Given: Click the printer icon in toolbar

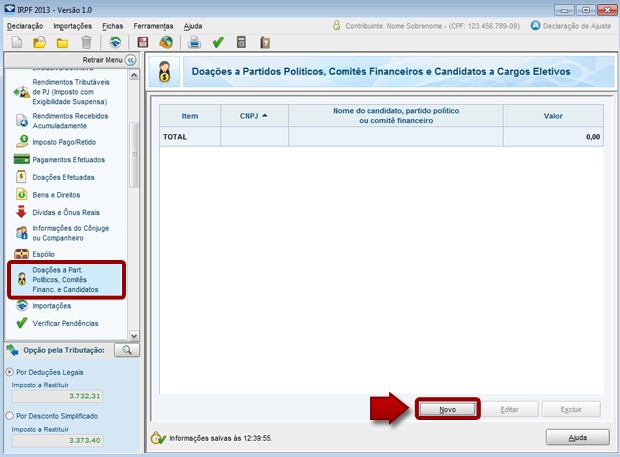Looking at the screenshot, I should (x=195, y=42).
